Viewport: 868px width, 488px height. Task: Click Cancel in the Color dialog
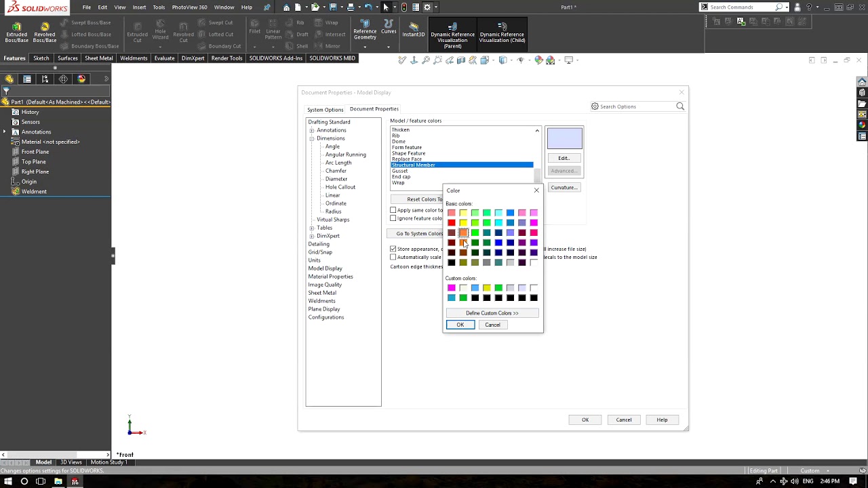492,325
